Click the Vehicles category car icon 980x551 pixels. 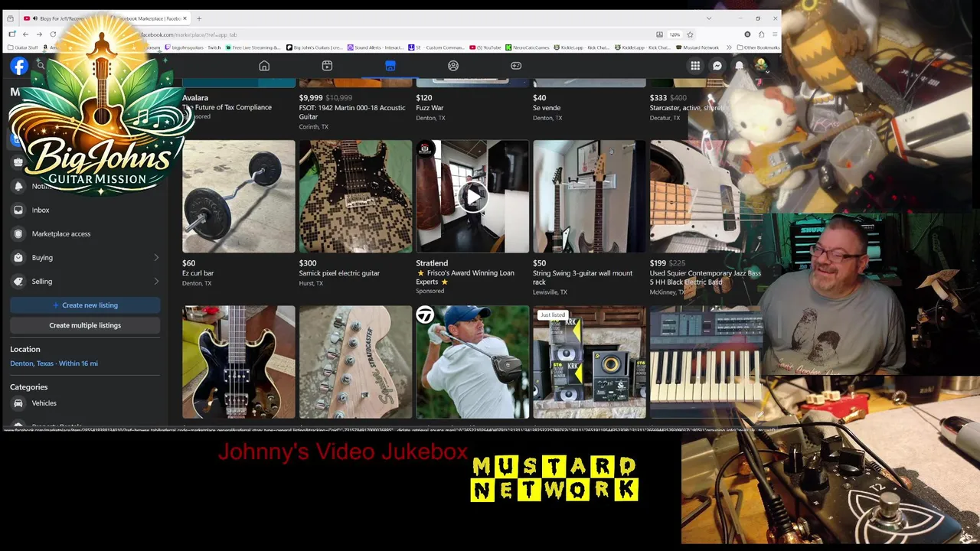18,403
